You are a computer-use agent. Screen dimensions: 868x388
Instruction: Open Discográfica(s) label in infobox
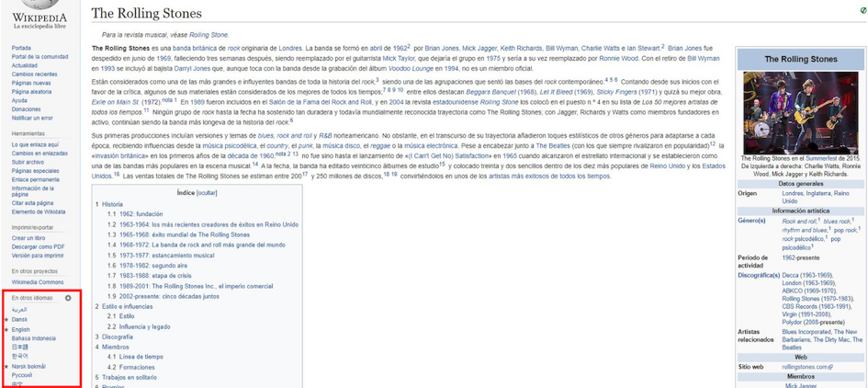759,275
